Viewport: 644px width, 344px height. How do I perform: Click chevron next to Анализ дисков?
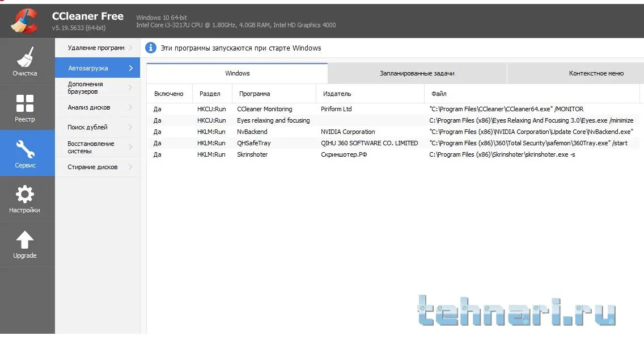[x=130, y=107]
